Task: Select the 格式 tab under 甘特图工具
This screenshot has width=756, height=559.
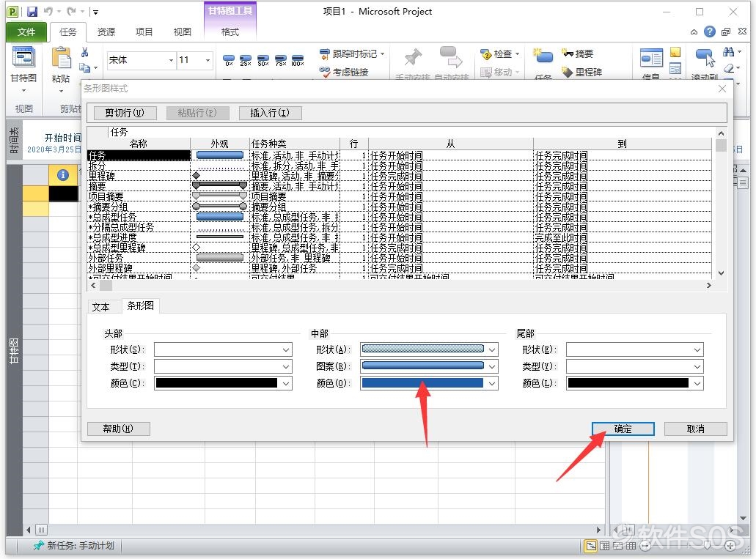Action: pos(230,32)
